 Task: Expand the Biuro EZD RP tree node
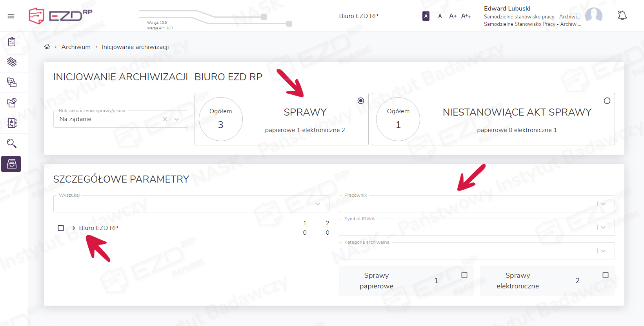[x=73, y=228]
